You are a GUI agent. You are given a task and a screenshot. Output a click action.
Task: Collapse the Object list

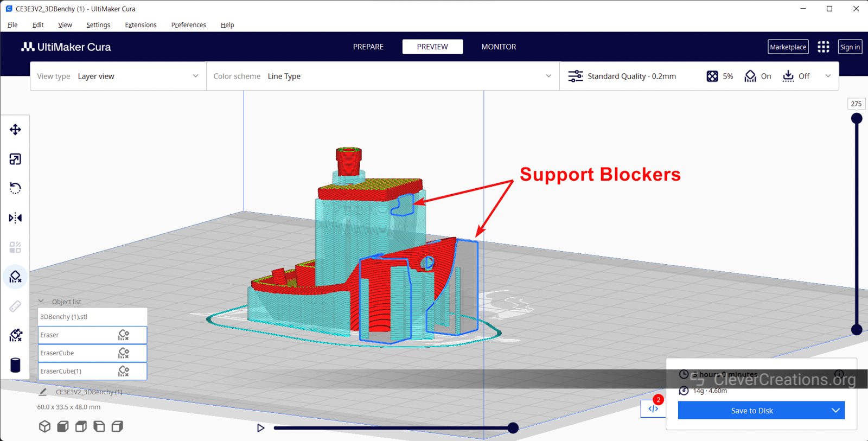(x=41, y=301)
